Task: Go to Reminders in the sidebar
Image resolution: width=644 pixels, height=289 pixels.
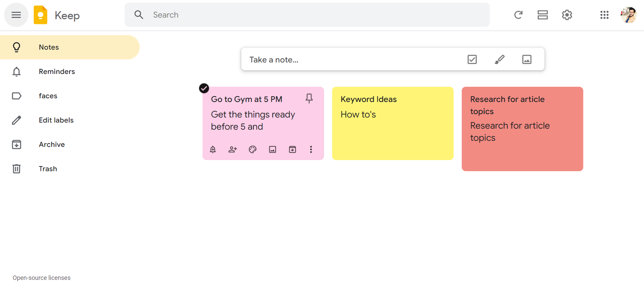Action: point(57,72)
